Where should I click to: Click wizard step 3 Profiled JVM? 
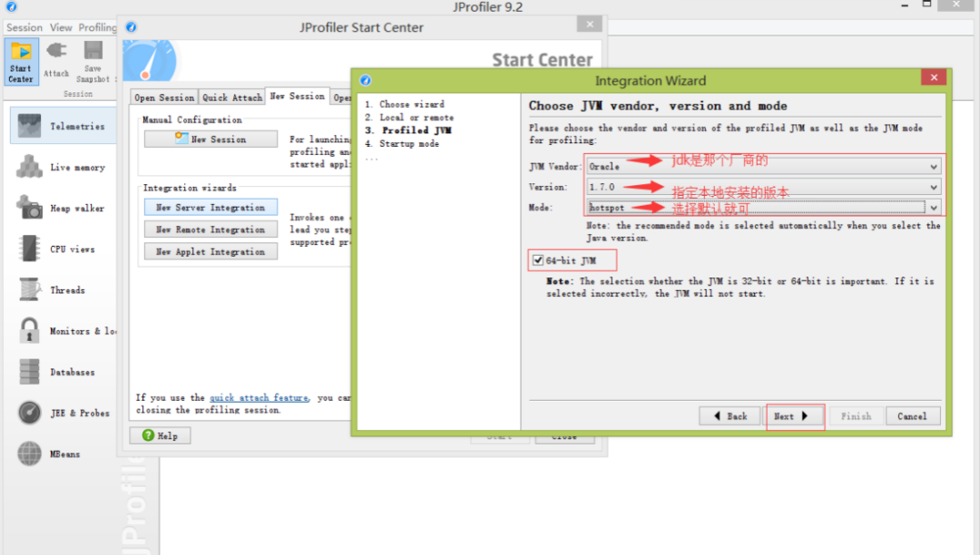click(408, 130)
